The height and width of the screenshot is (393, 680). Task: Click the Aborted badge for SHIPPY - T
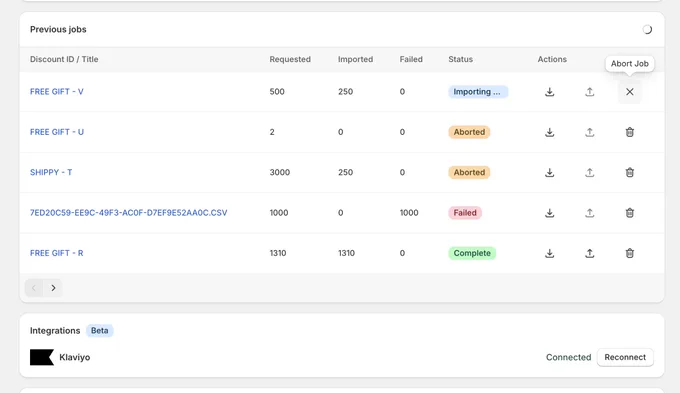coord(469,172)
